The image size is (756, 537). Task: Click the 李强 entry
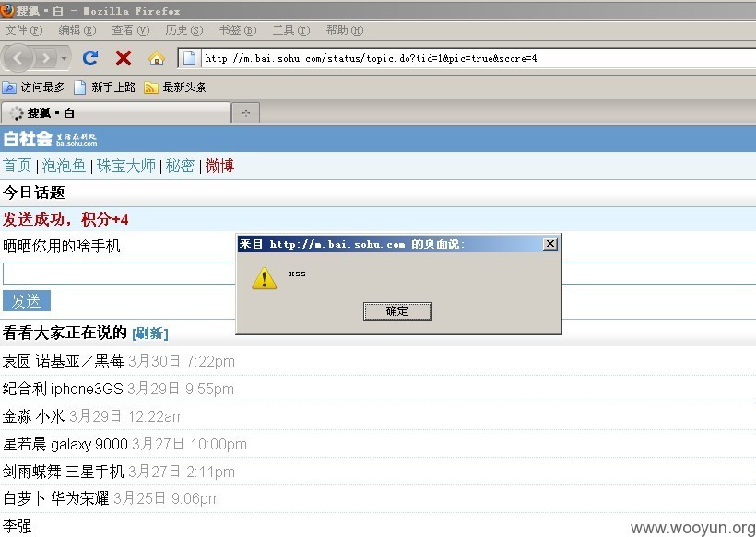[x=17, y=526]
